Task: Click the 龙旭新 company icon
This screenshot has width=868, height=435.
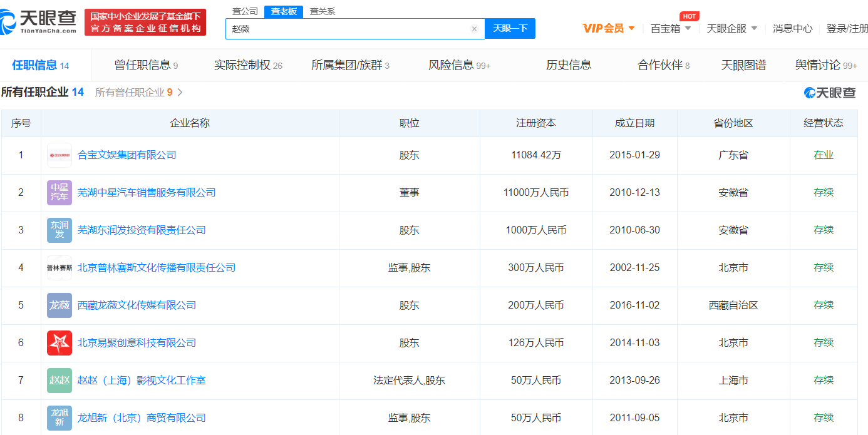Action: (59, 417)
